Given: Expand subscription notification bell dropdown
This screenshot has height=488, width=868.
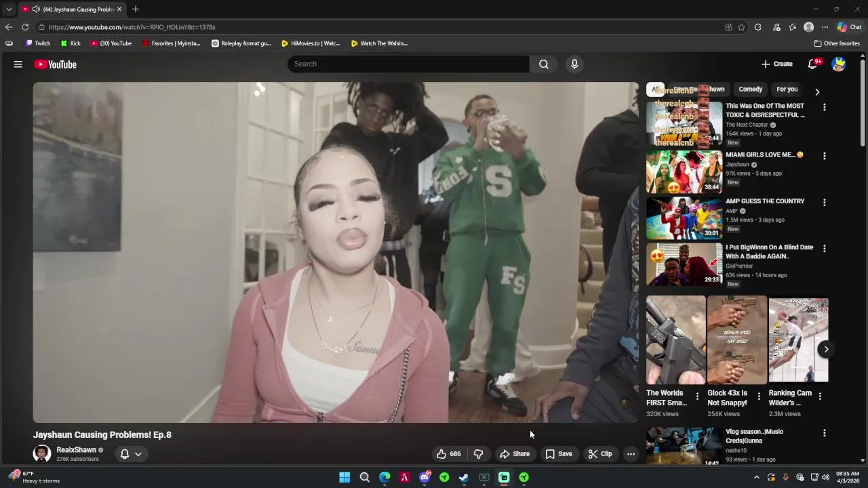Looking at the screenshot, I should tap(131, 454).
